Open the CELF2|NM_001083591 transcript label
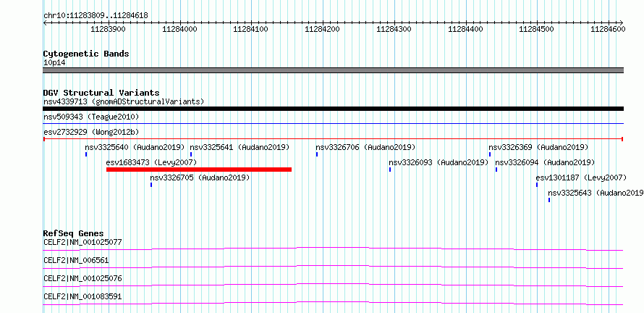The width and height of the screenshot is (644, 313). click(82, 296)
